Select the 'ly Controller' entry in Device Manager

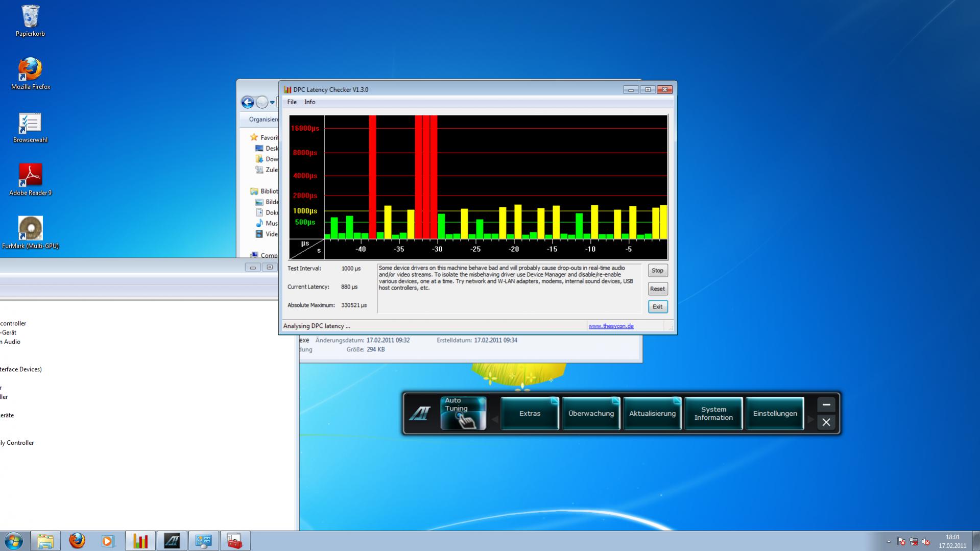click(x=17, y=443)
